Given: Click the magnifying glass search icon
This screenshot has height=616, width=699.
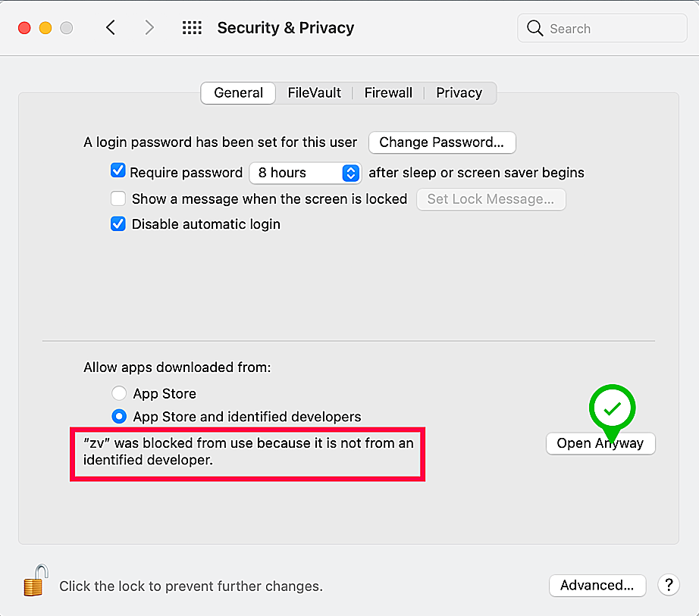Looking at the screenshot, I should [535, 29].
